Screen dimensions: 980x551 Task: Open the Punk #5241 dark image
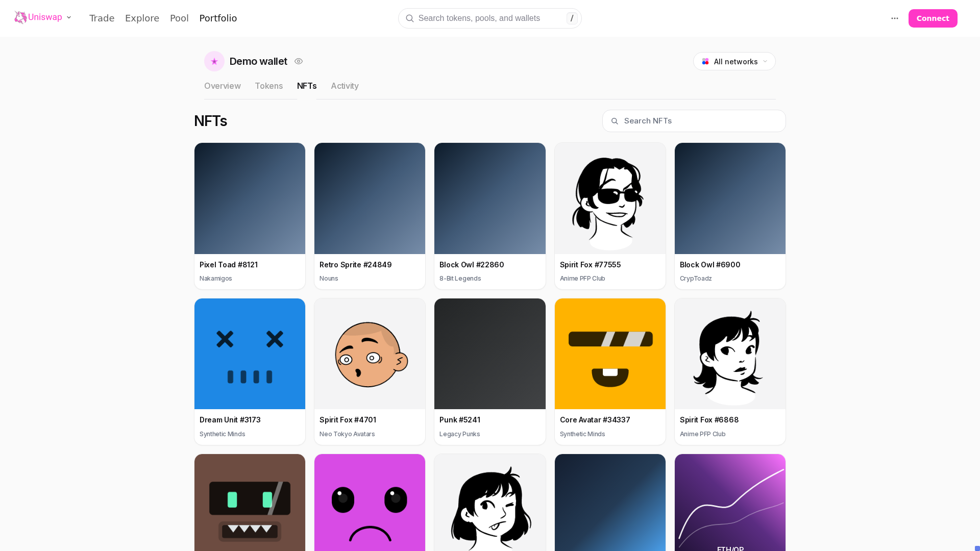coord(490,354)
